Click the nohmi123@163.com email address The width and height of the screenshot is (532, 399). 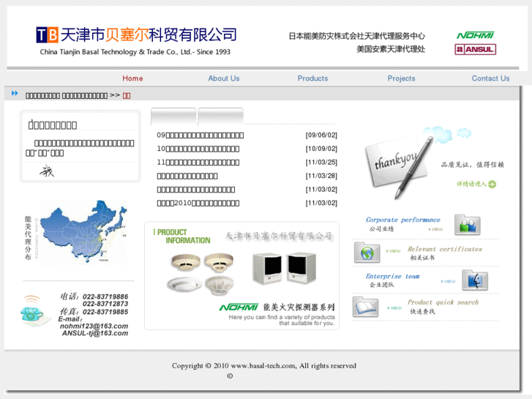tap(94, 326)
